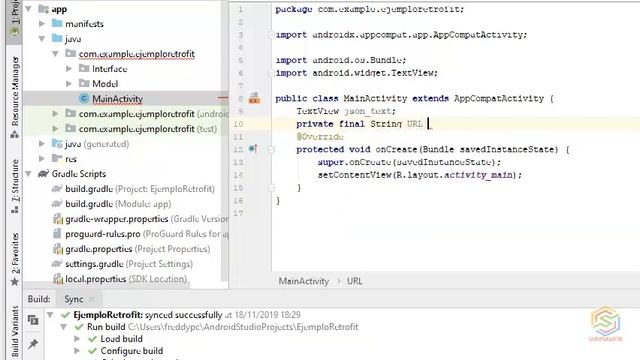Click the MainActivity breadcrumb
Image resolution: width=640 pixels, height=360 pixels.
point(304,281)
